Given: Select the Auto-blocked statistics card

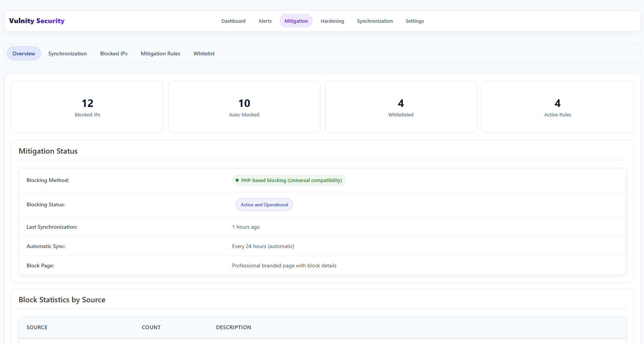Looking at the screenshot, I should pos(244,107).
